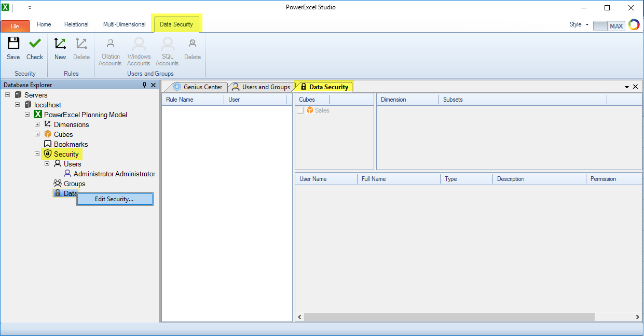Click the Servers node icon
644x336 pixels.
18,95
